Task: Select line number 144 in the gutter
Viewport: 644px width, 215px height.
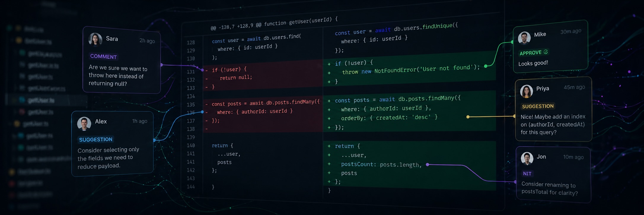Action: (x=191, y=187)
